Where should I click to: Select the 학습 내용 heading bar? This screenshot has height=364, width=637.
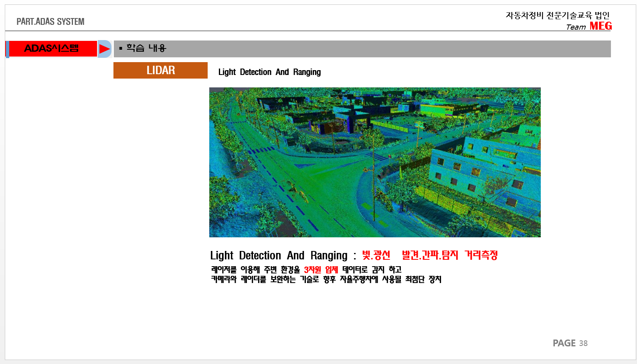362,49
